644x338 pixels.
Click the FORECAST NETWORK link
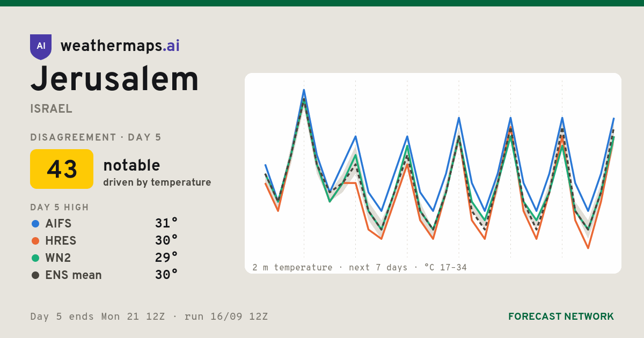(561, 317)
